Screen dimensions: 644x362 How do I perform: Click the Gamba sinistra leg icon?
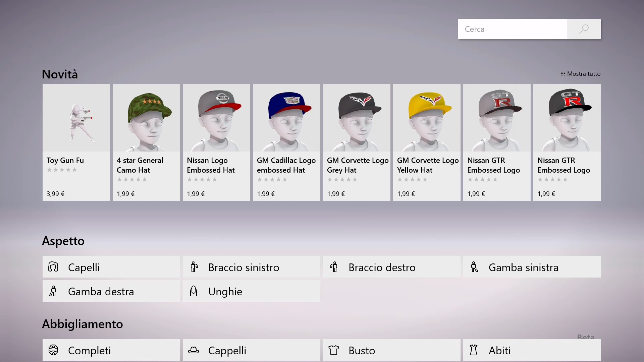[x=474, y=267]
